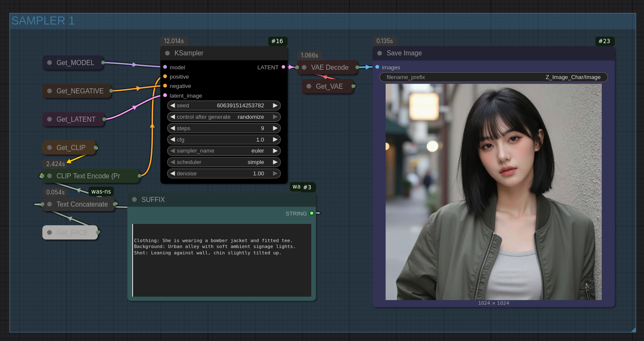The image size is (644, 341).
Task: Open the scheduler dropdown showing simple
Action: (x=224, y=162)
